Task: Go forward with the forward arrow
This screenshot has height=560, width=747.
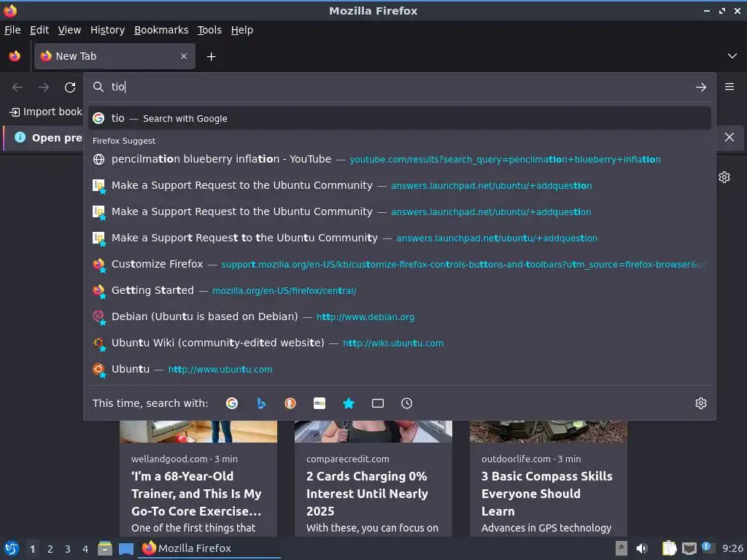Action: click(x=44, y=87)
